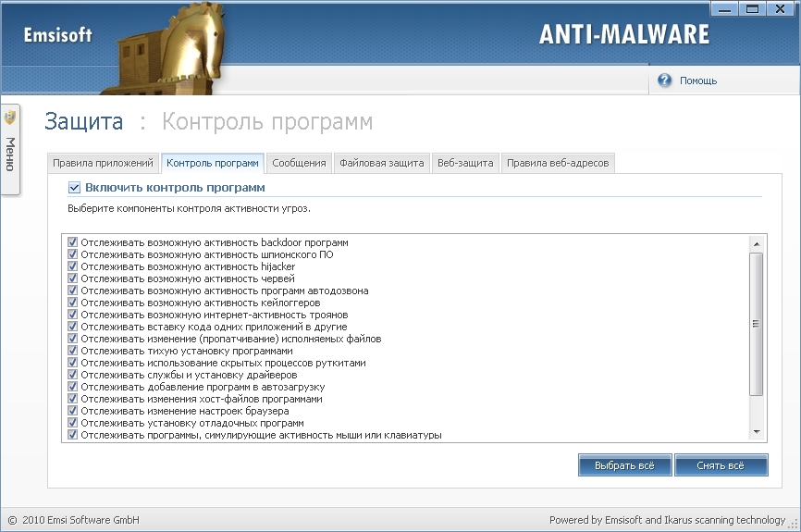
Task: Open the Меню side tab
Action: pos(9,150)
